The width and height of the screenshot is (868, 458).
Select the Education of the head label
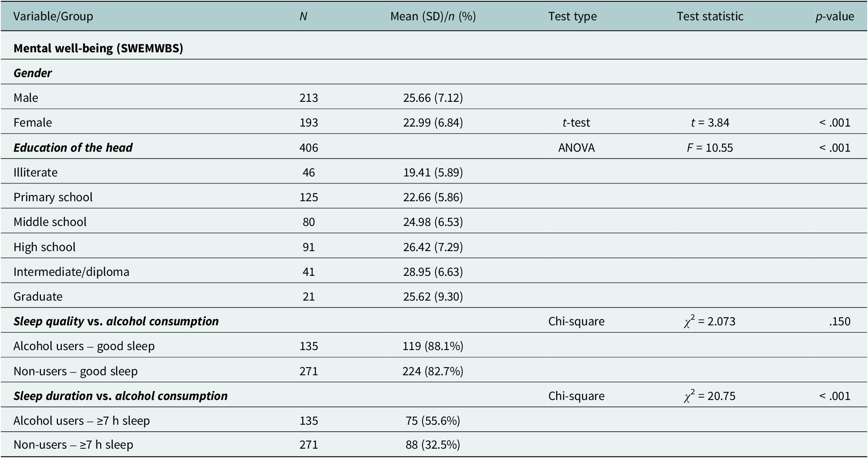73,148
